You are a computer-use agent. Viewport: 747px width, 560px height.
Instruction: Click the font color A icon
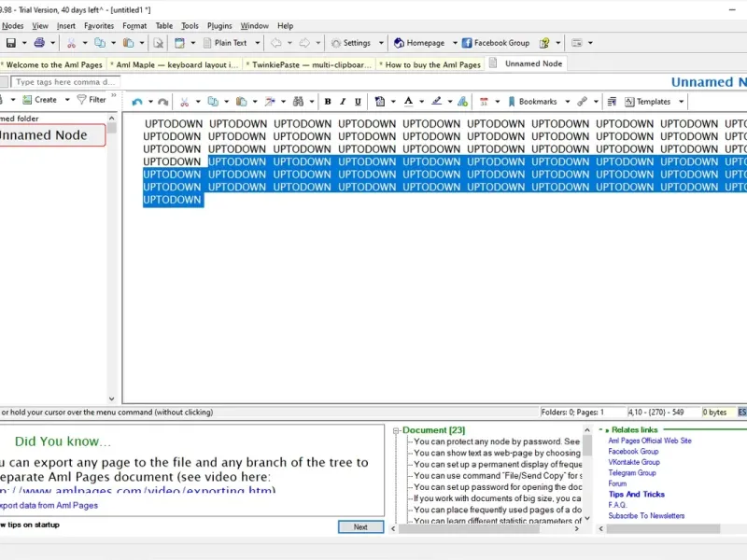pos(408,102)
